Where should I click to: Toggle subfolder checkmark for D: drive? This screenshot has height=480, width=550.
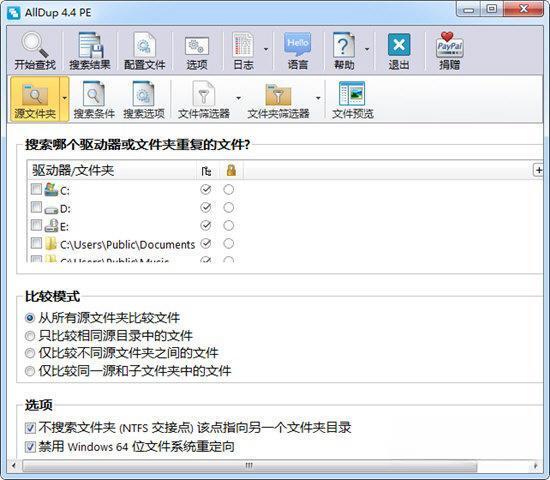click(206, 207)
